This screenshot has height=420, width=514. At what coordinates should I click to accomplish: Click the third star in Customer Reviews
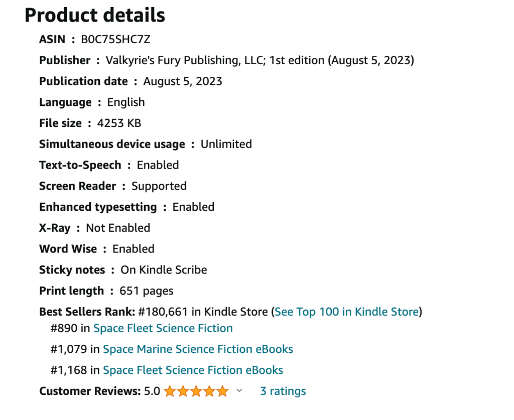pos(196,391)
